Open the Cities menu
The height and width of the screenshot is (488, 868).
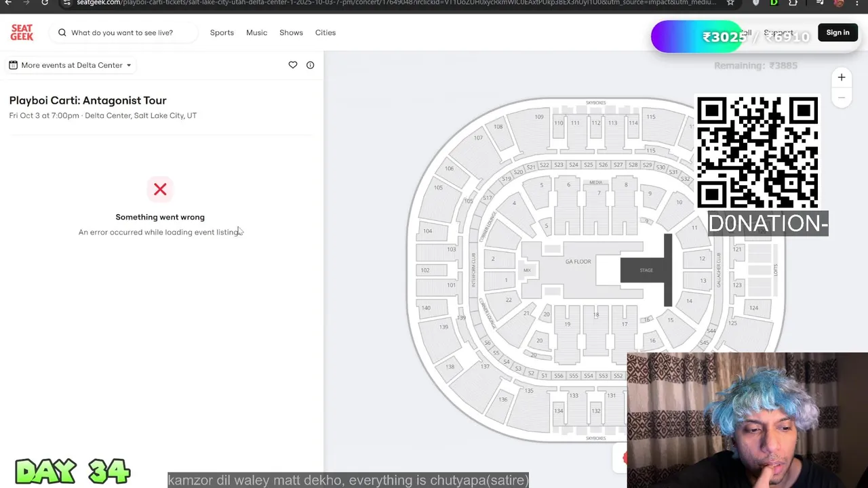pyautogui.click(x=325, y=33)
